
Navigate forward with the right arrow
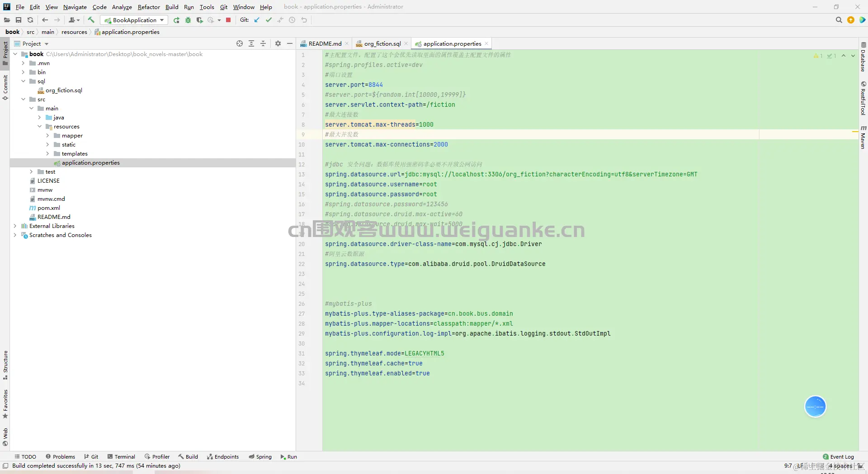coord(57,20)
